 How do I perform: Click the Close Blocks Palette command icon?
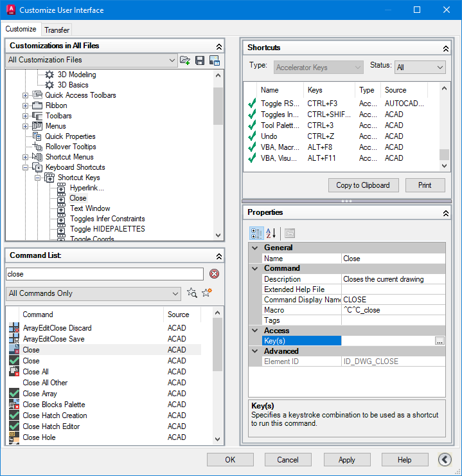click(14, 405)
